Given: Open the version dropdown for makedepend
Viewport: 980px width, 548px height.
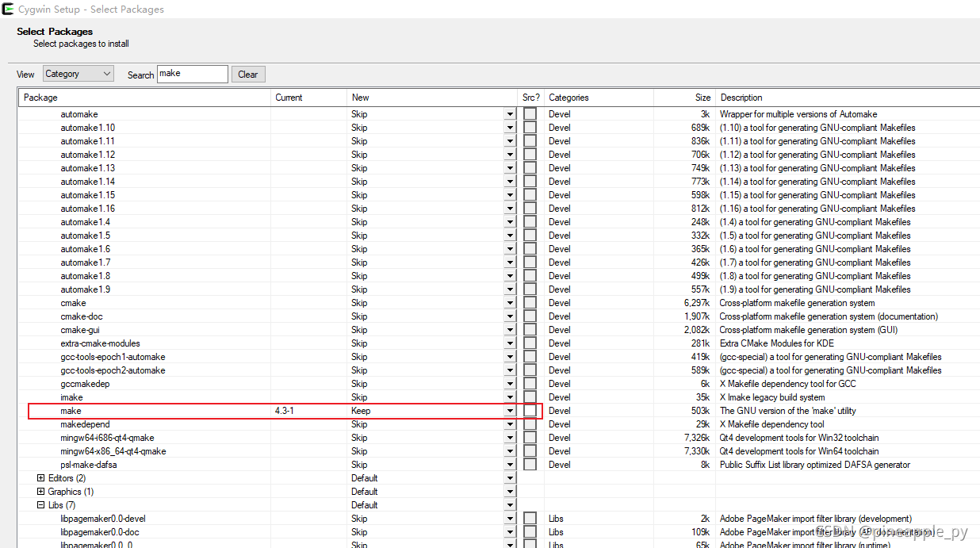Looking at the screenshot, I should 510,424.
